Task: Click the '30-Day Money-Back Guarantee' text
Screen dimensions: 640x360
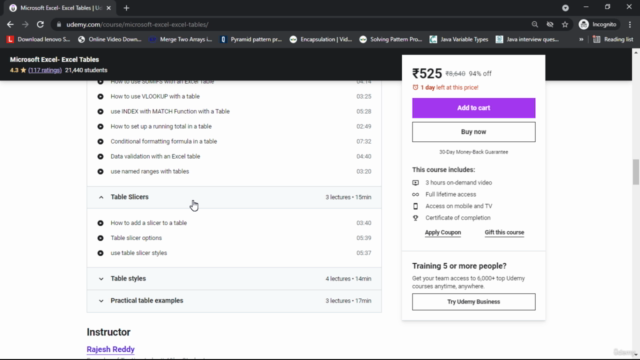Action: [x=473, y=152]
